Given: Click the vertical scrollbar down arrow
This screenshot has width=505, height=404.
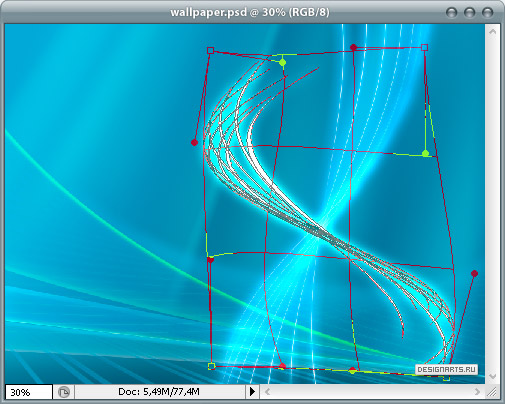Looking at the screenshot, I should coord(493,376).
